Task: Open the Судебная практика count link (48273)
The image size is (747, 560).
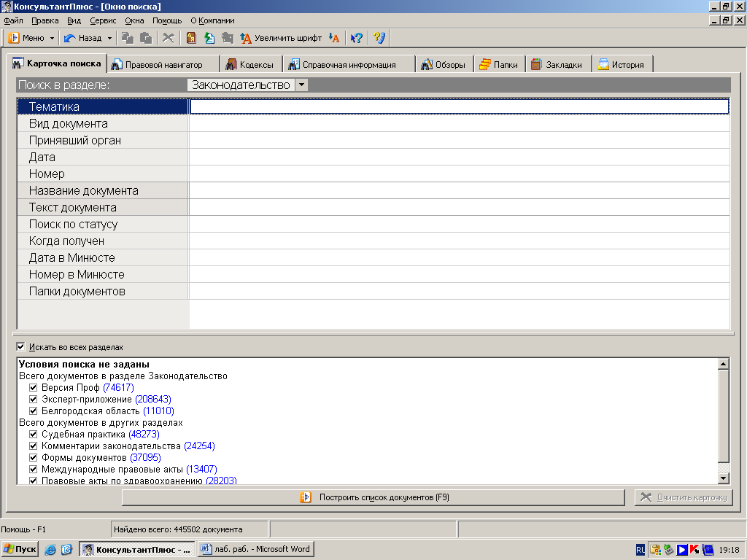Action: pyautogui.click(x=144, y=435)
